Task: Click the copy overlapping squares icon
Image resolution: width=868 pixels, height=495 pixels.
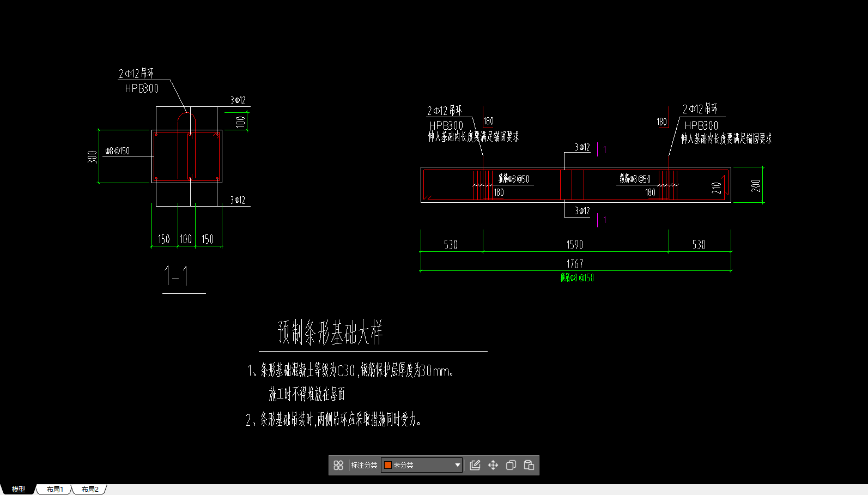Action: pos(511,465)
